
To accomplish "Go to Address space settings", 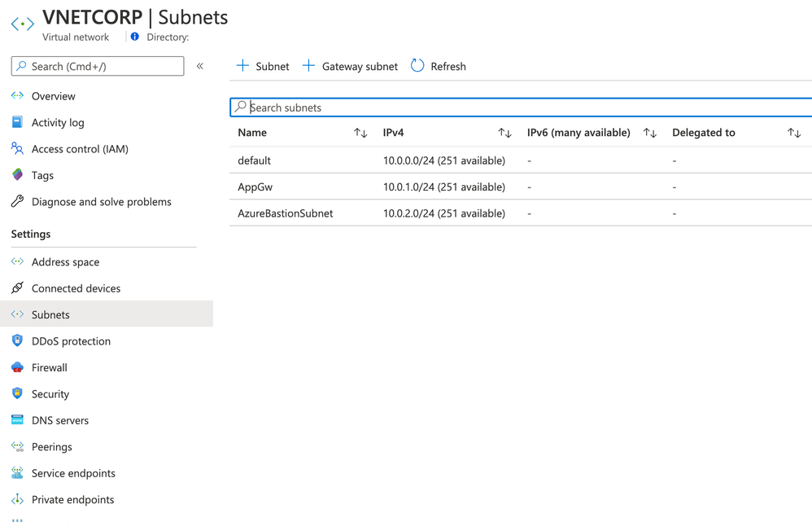I will (65, 261).
